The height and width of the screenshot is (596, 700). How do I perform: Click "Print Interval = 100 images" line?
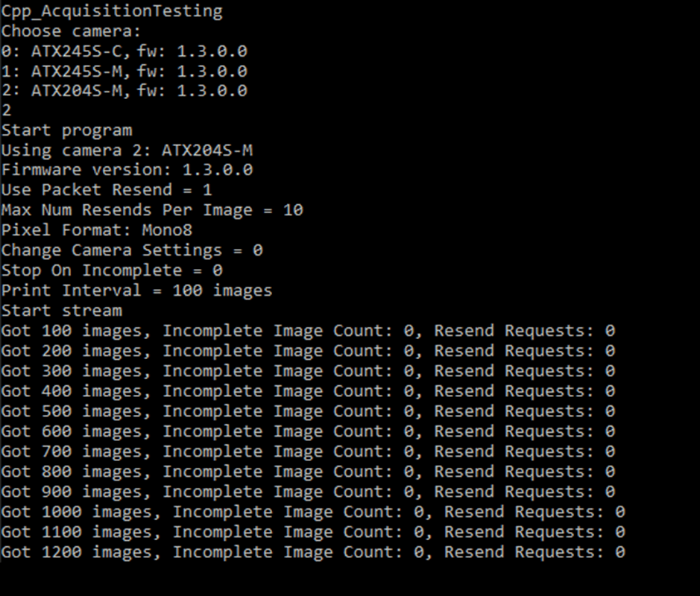(136, 291)
